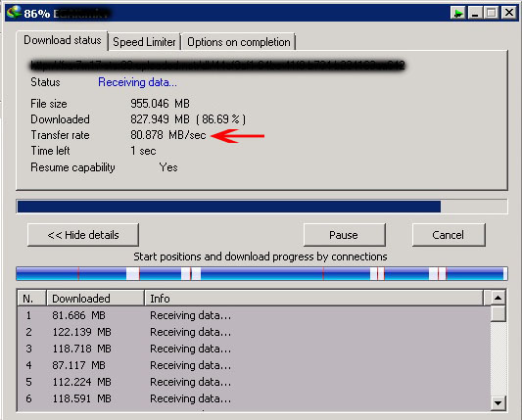
Task: Click the scroll down arrow in connections list
Action: (x=498, y=403)
